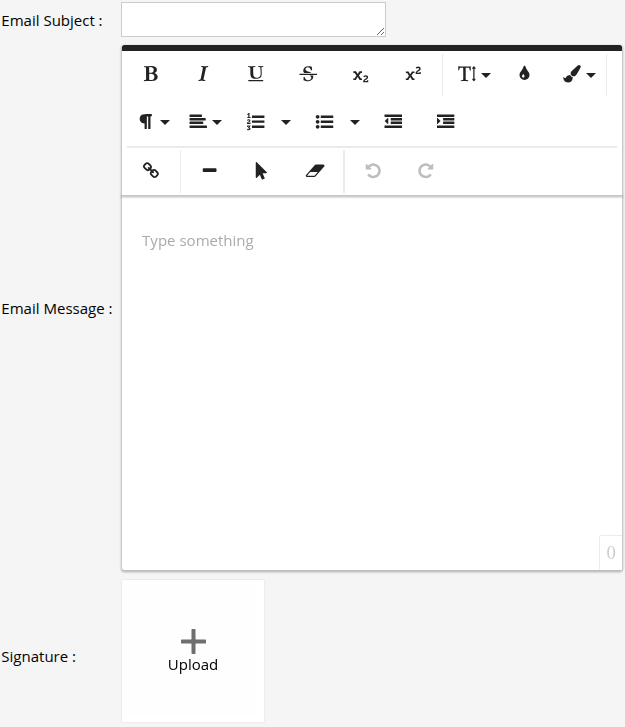Insert a hyperlink with link icon
This screenshot has width=625, height=727.
pyautogui.click(x=152, y=171)
